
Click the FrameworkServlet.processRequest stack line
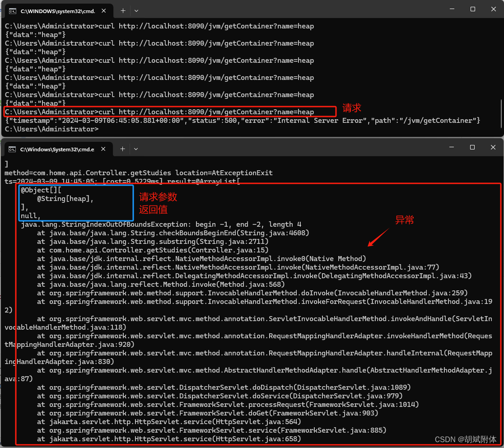click(x=228, y=405)
